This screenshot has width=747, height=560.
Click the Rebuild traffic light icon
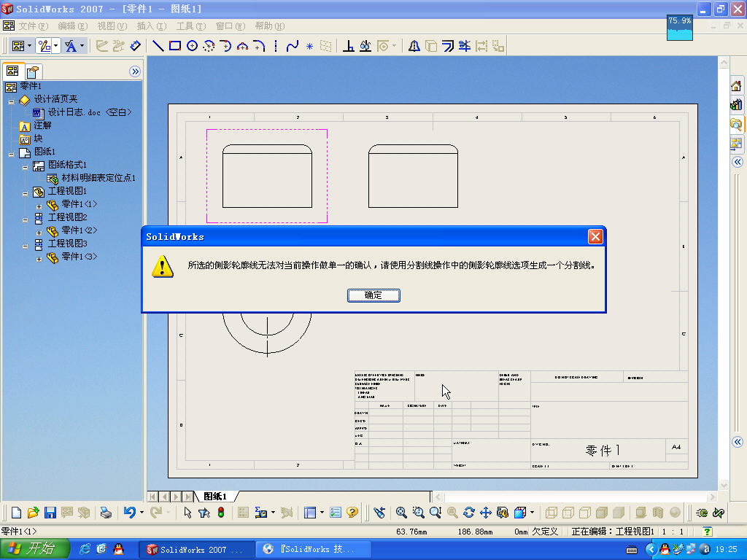221,513
